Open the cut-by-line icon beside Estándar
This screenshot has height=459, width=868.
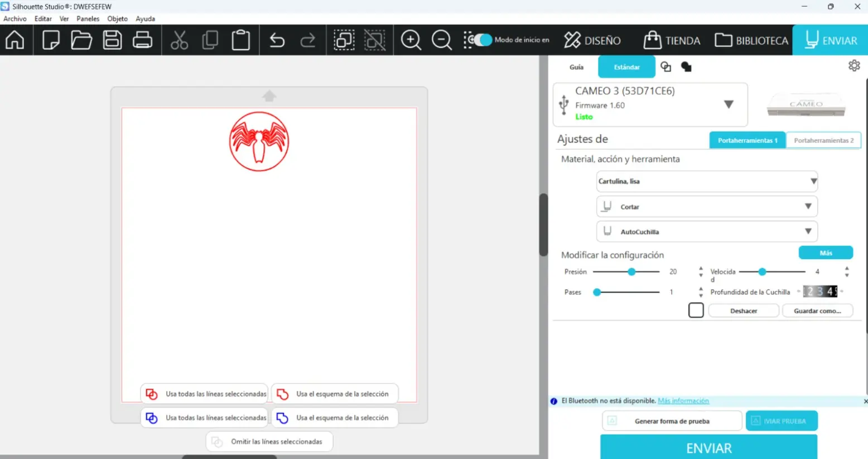pos(666,67)
